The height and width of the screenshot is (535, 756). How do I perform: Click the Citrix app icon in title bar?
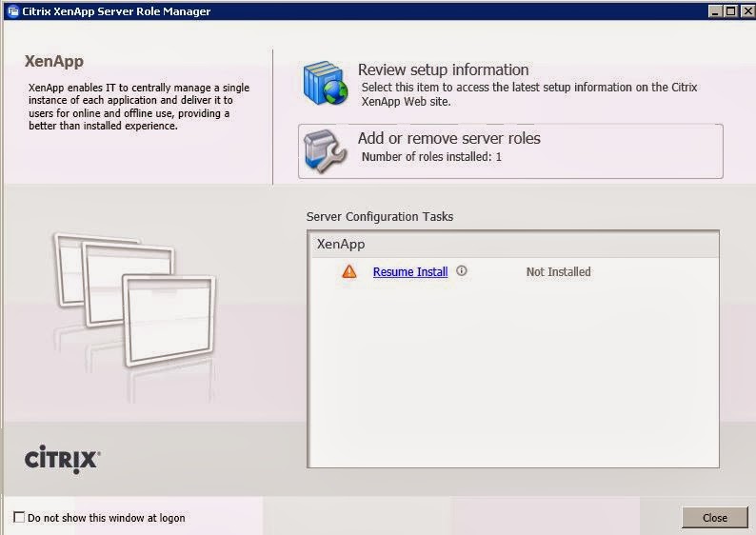pos(13,11)
